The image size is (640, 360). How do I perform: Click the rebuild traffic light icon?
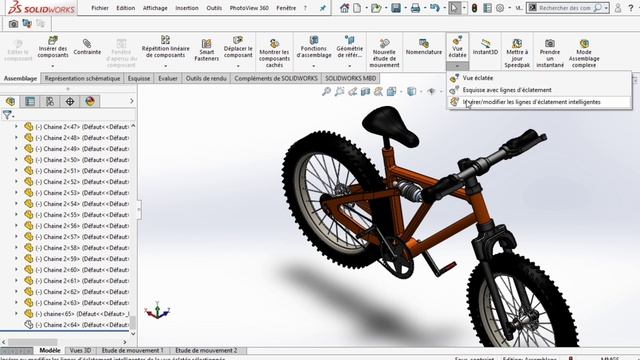tap(474, 8)
